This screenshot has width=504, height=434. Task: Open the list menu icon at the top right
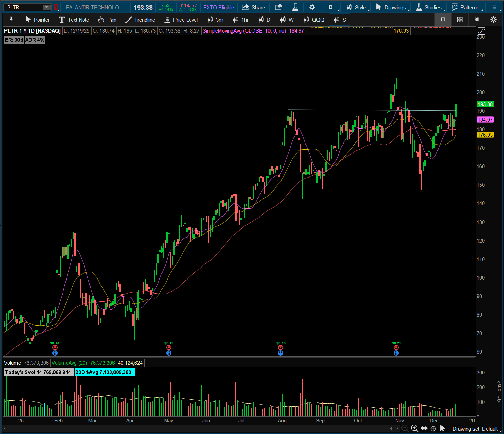pyautogui.click(x=494, y=7)
